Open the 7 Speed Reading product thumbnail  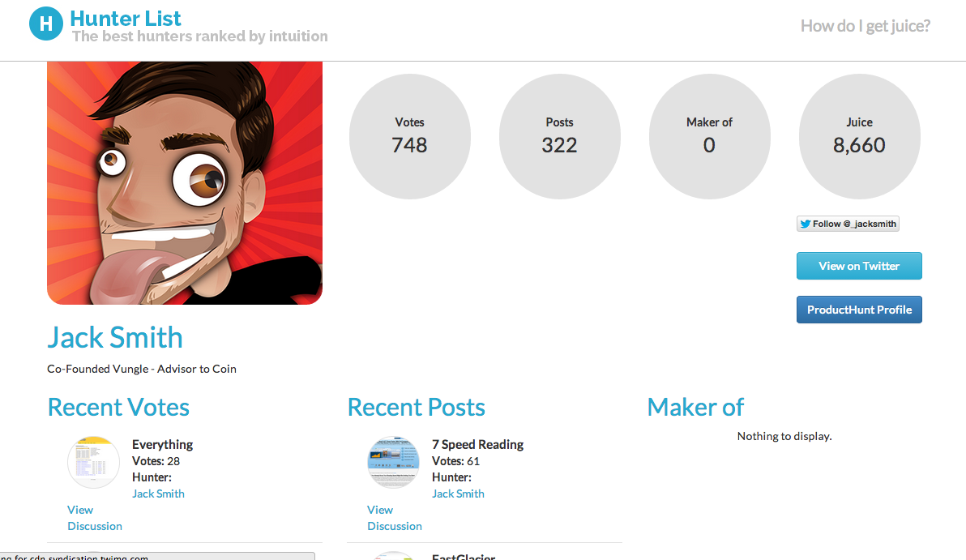click(x=393, y=462)
